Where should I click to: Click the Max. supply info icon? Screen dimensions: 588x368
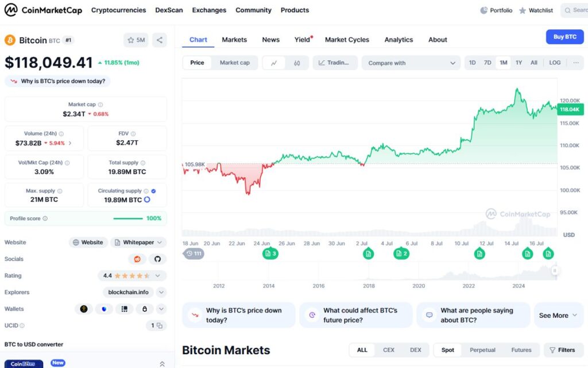click(x=60, y=191)
